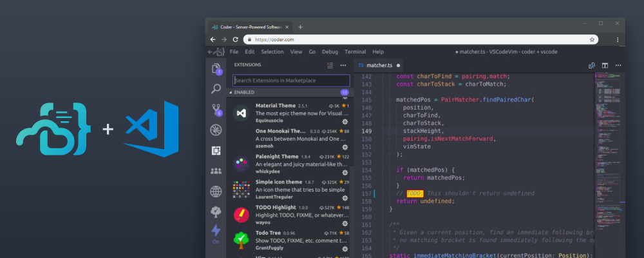Open the globe icon in activity bar
The height and width of the screenshot is (258, 644).
point(216,192)
